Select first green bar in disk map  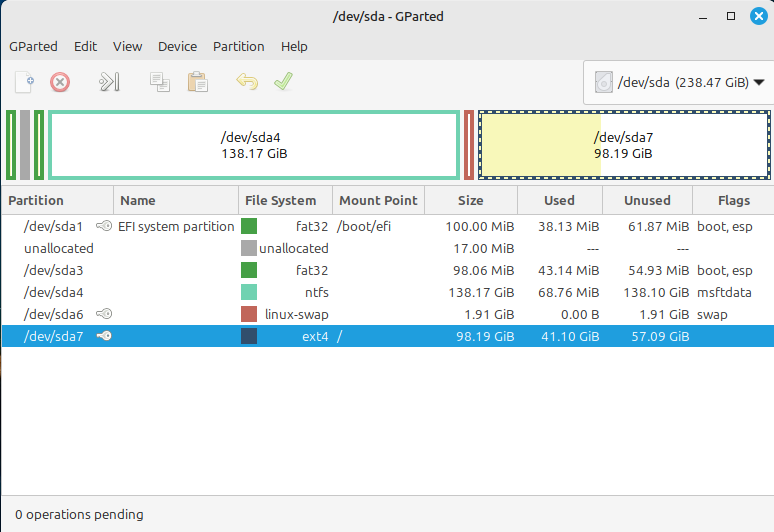11,145
